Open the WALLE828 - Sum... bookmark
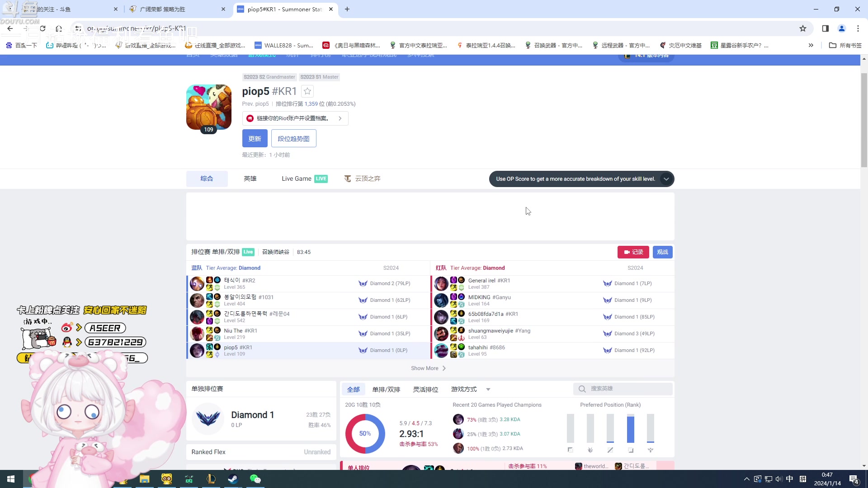Screen dimensions: 868x488 tap(284, 45)
